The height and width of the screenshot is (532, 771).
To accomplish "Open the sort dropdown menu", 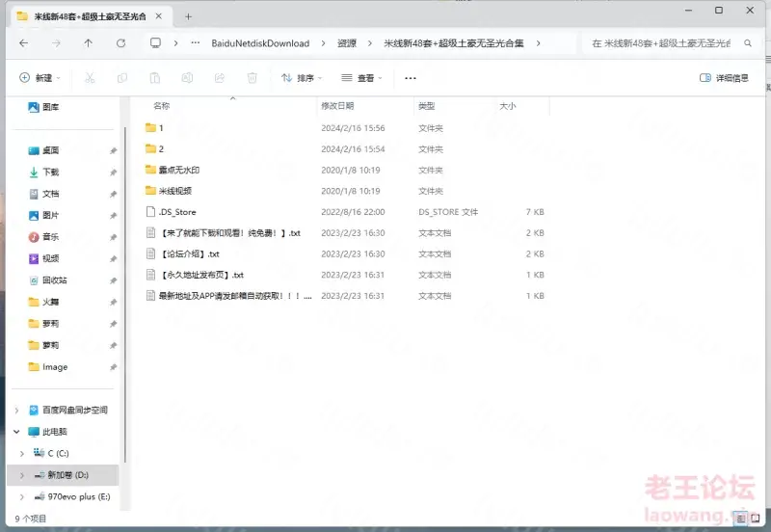I will (302, 78).
